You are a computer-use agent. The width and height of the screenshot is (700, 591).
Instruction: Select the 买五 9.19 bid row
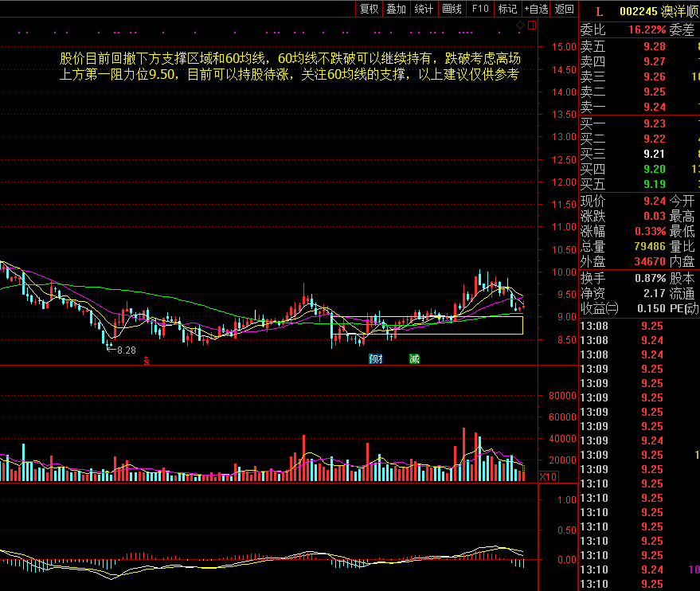coord(639,184)
